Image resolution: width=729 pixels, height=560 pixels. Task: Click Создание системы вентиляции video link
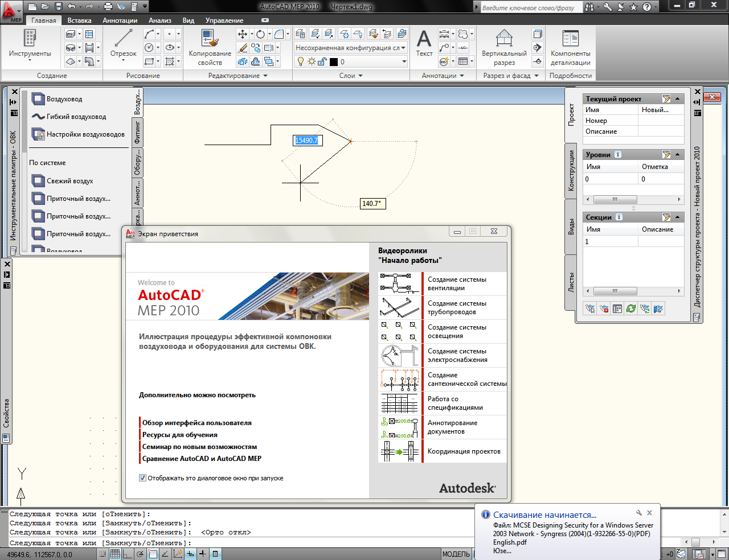click(x=457, y=283)
